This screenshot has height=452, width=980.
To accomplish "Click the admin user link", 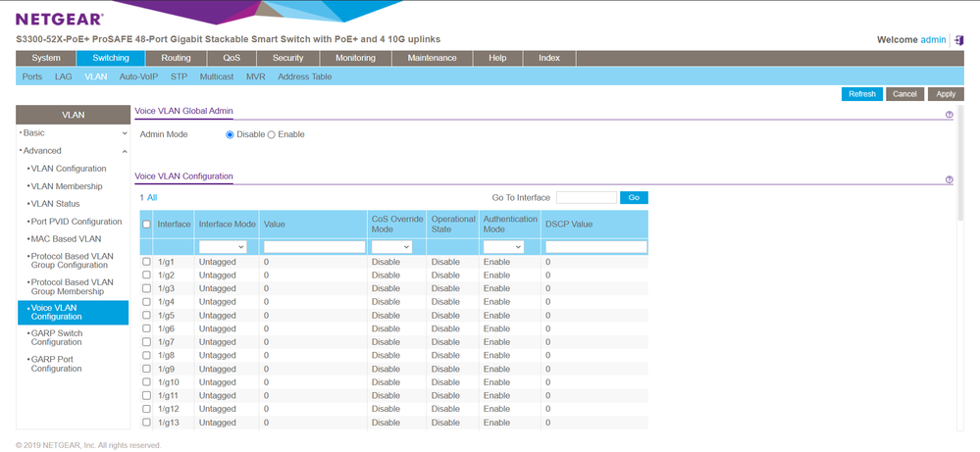I will [933, 40].
